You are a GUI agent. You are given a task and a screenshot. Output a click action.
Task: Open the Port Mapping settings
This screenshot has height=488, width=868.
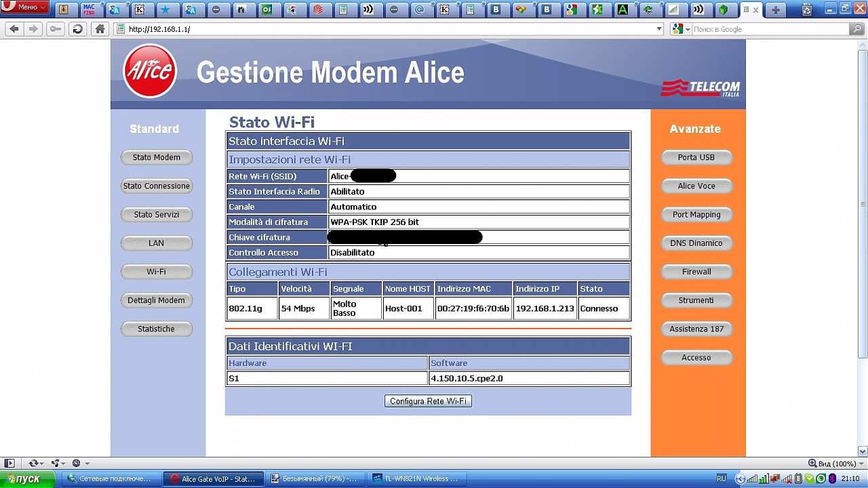[696, 214]
